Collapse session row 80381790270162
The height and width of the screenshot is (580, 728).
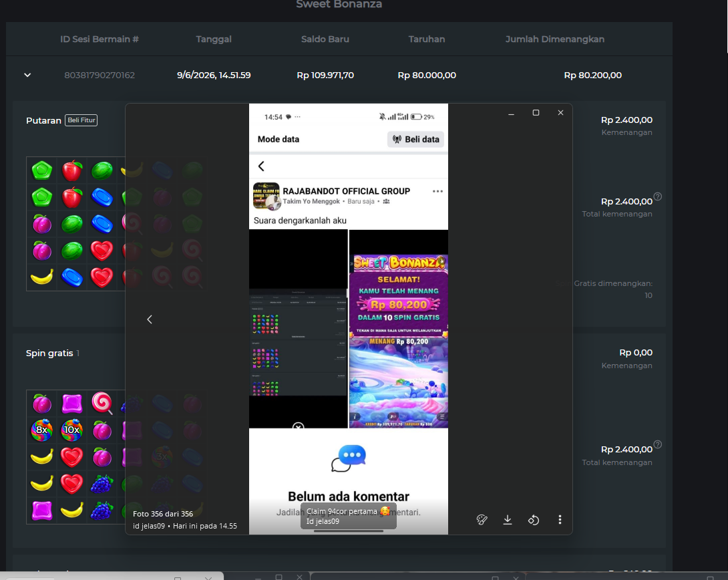click(x=27, y=75)
